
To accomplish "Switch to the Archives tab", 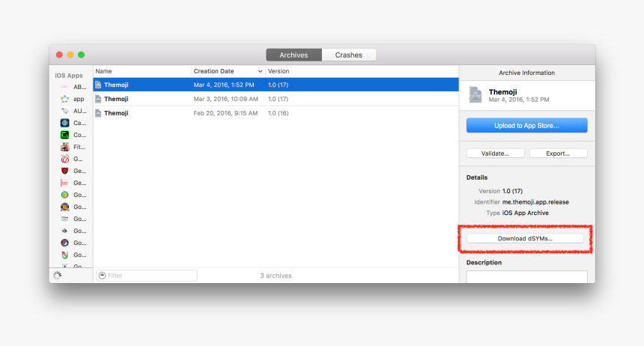I will (x=294, y=55).
